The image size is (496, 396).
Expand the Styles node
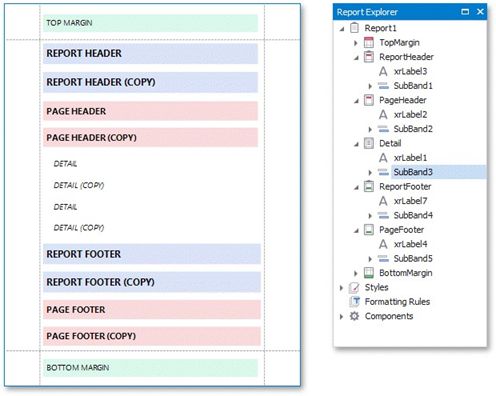[x=341, y=287]
